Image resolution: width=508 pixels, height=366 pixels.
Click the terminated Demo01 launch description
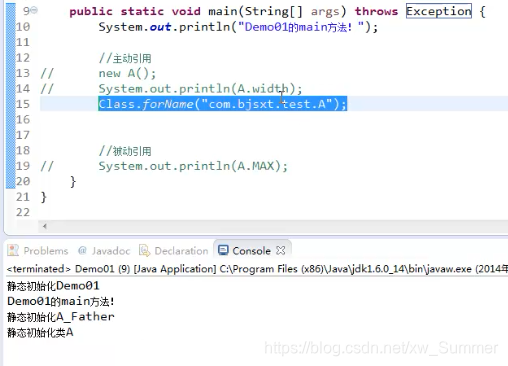click(257, 269)
